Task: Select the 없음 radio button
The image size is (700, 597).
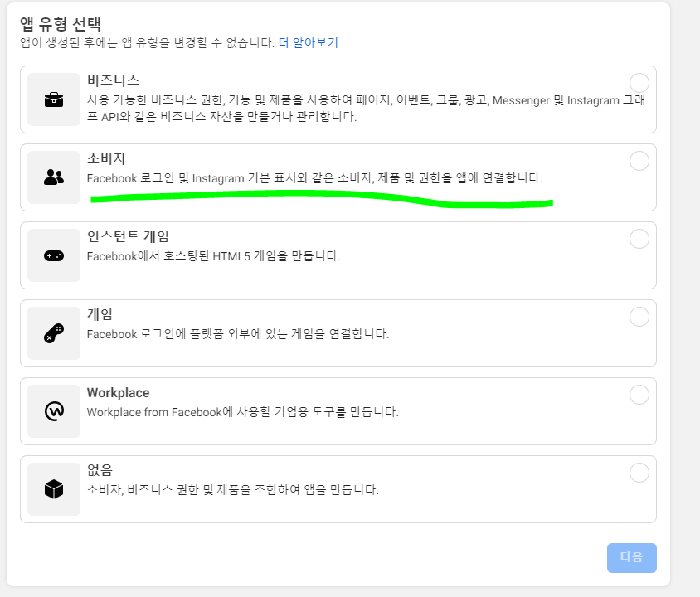Action: point(639,473)
